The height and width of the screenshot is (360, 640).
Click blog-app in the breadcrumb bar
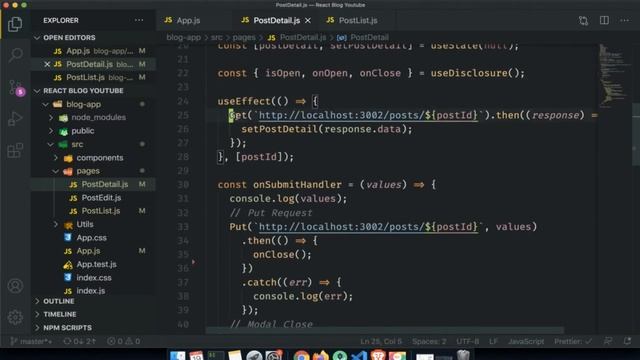183,38
